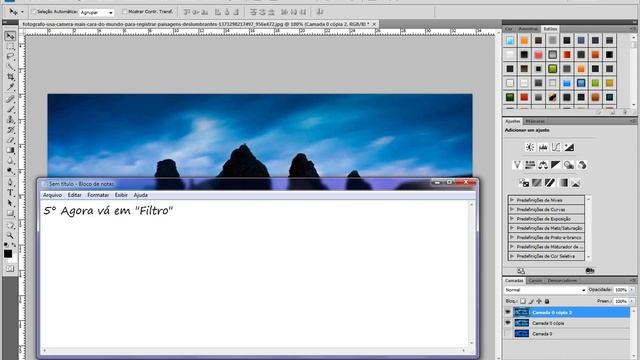This screenshot has height=360, width=640.
Task: Select the Crop tool
Action: (10, 77)
